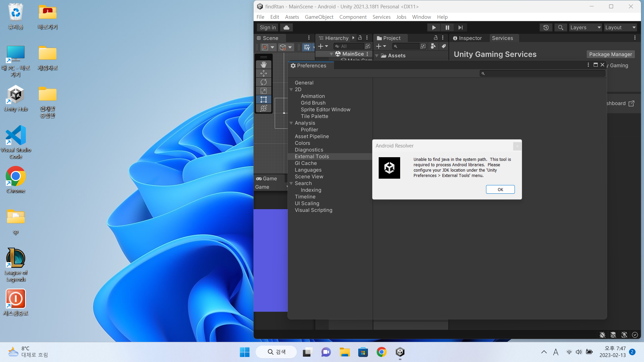Select the Move tool in Scene toolbar
Image resolution: width=644 pixels, height=362 pixels.
(264, 73)
